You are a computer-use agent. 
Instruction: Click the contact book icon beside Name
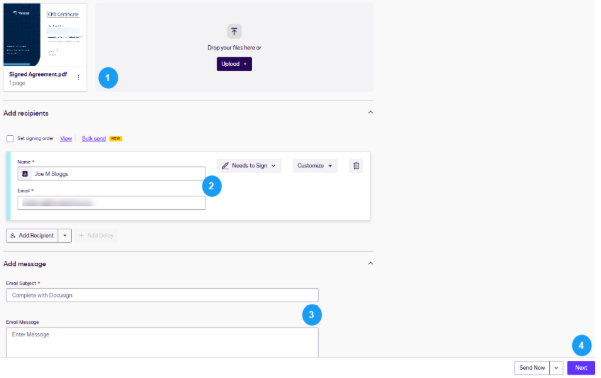pyautogui.click(x=25, y=174)
